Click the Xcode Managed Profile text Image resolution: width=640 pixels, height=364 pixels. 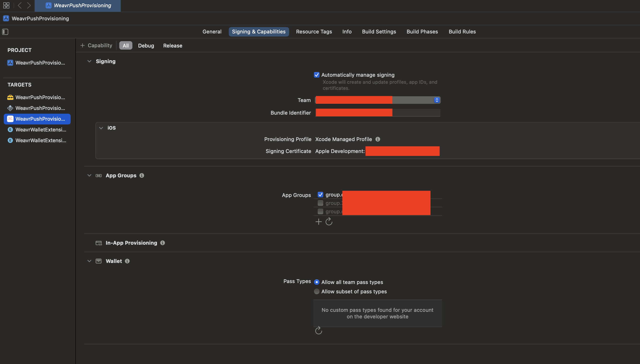pos(343,139)
